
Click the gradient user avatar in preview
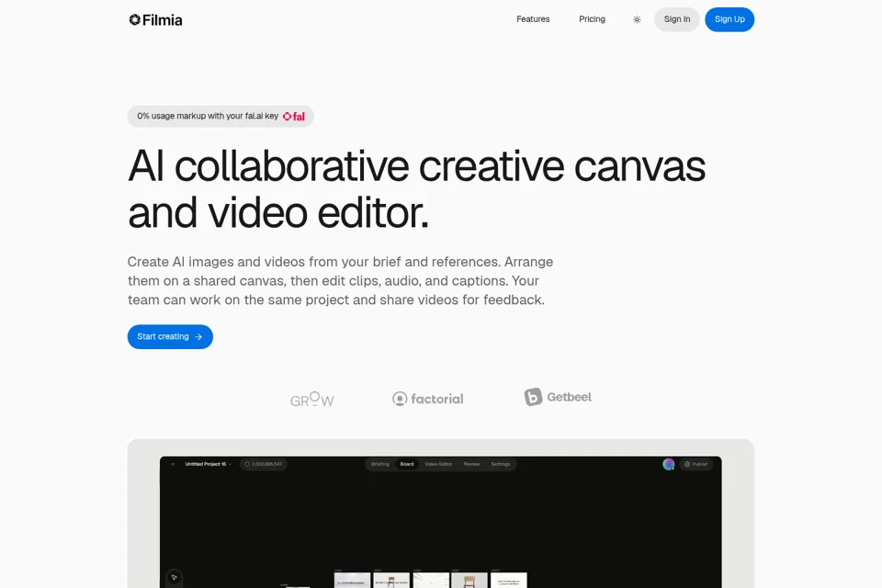(668, 464)
